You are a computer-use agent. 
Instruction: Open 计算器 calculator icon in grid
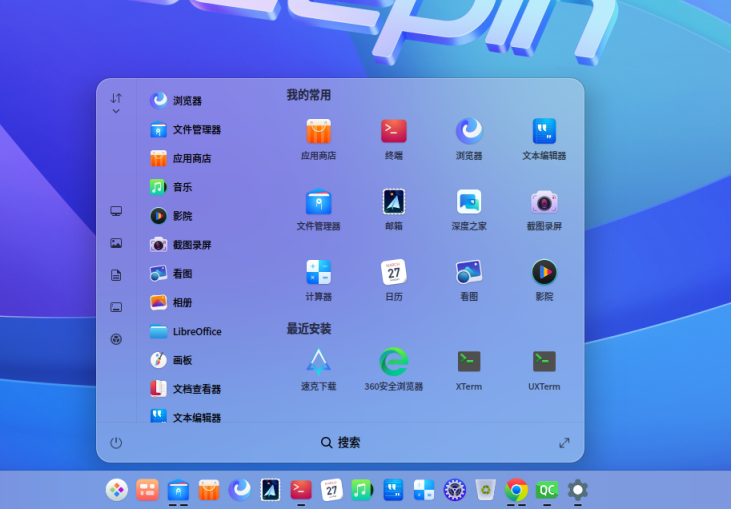click(x=318, y=272)
